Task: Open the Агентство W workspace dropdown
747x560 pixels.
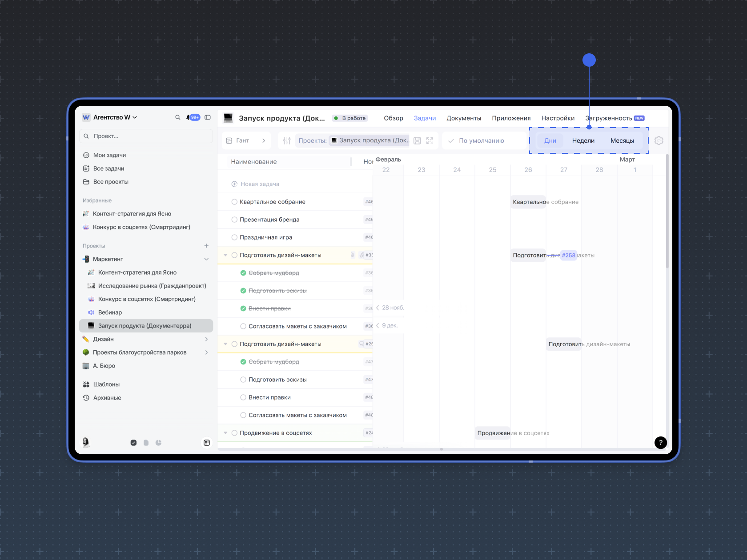Action: pos(110,117)
